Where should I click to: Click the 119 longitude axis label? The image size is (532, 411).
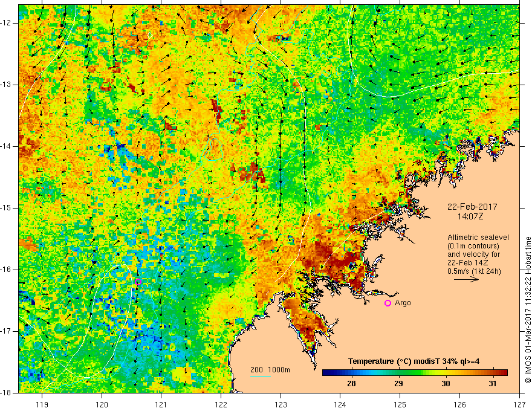tap(42, 404)
